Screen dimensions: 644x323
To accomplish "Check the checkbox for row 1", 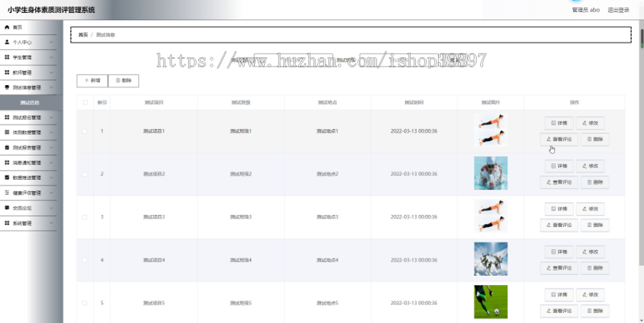I will coord(84,132).
